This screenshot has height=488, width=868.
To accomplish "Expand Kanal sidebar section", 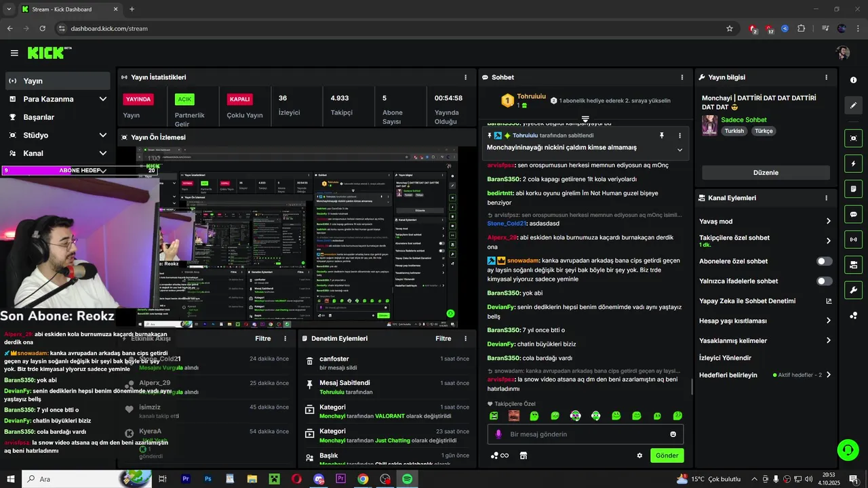I will pyautogui.click(x=102, y=153).
